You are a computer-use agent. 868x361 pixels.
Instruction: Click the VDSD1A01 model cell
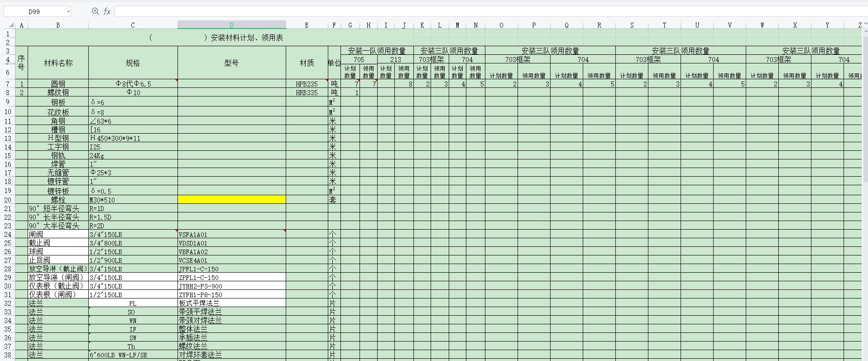[232, 243]
